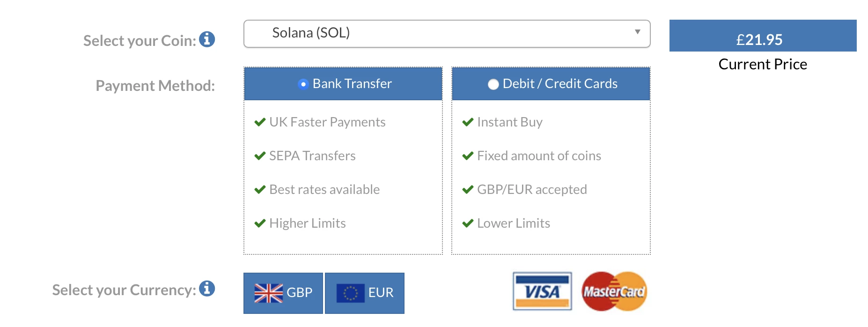Image resolution: width=868 pixels, height=327 pixels.
Task: Select the Debit / Credit Cards radio button
Action: (x=493, y=84)
